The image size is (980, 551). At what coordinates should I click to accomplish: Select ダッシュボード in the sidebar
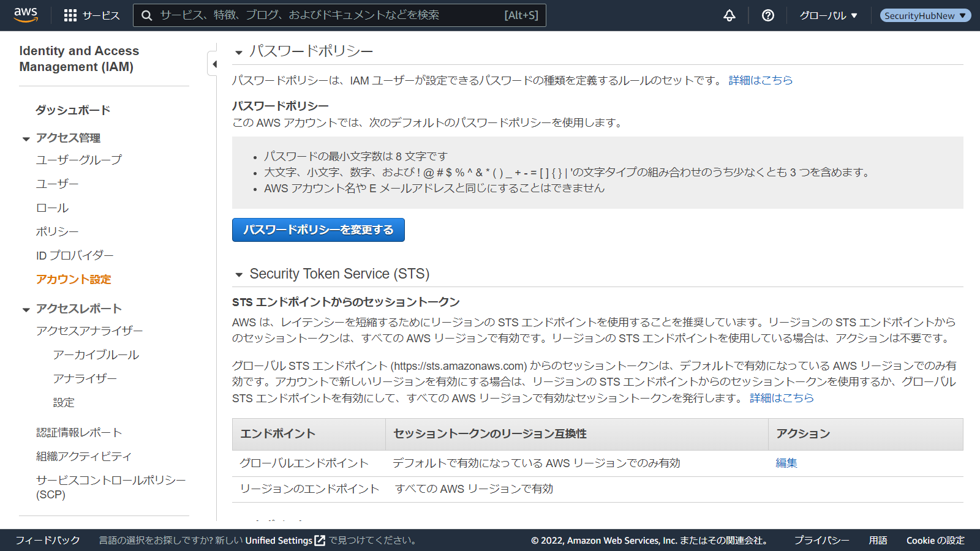[73, 110]
